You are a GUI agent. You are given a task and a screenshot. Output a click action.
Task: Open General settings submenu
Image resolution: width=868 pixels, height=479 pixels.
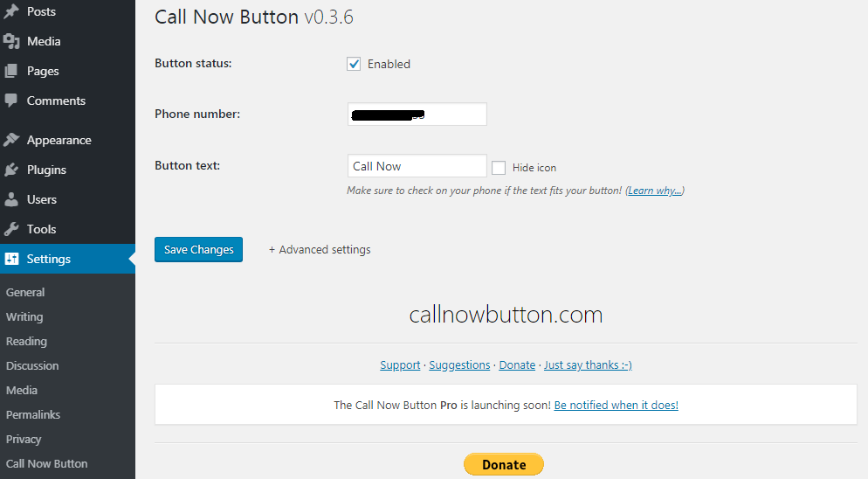point(25,292)
